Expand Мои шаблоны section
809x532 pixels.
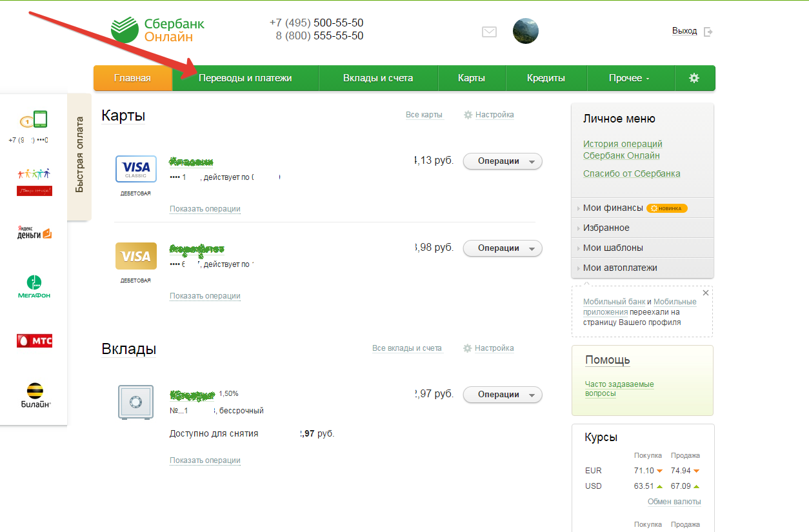tap(643, 248)
